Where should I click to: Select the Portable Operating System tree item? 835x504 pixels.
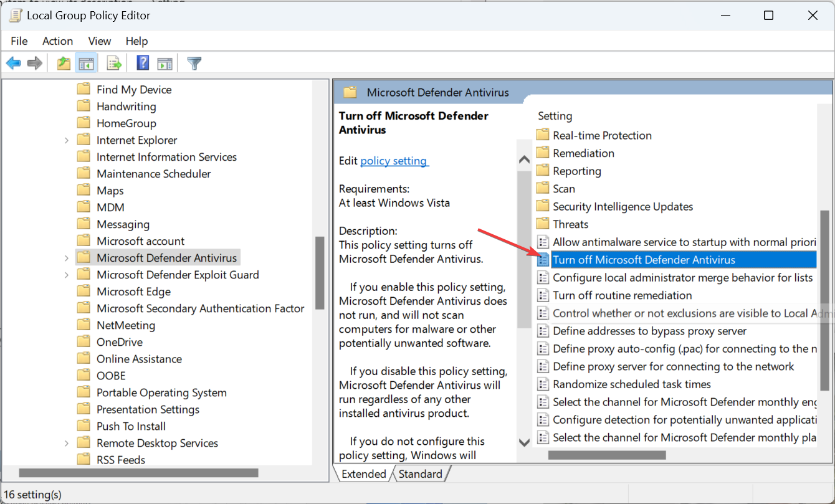pos(161,392)
